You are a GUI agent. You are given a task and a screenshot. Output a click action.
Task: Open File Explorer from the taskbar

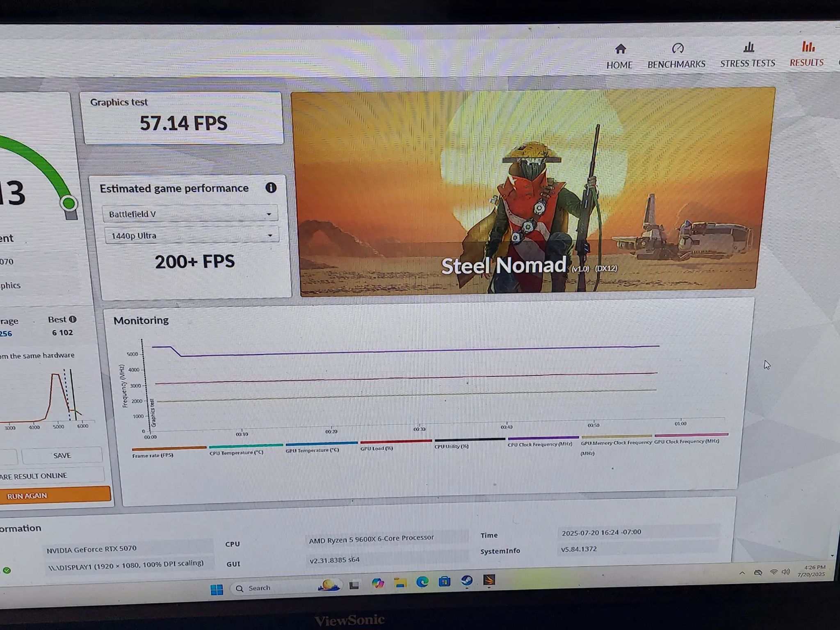pyautogui.click(x=400, y=582)
